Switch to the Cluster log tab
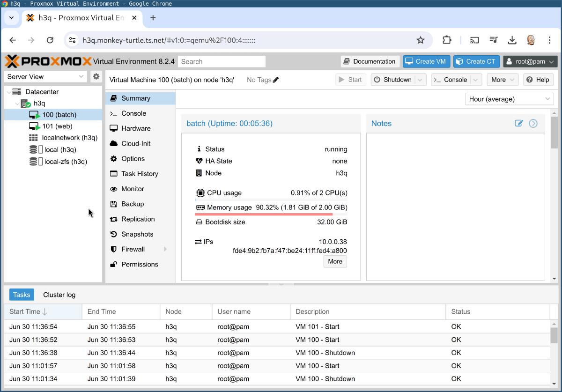 click(59, 295)
